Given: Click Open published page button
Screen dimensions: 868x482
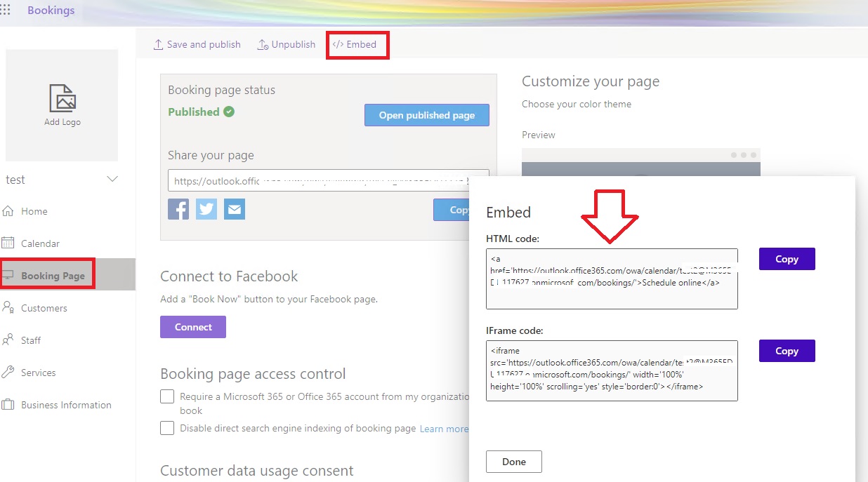Looking at the screenshot, I should click(x=427, y=115).
